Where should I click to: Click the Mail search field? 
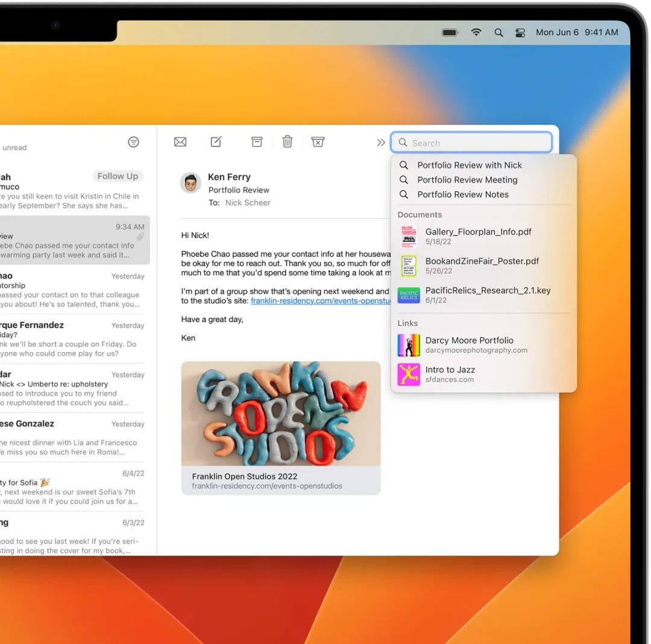(x=476, y=143)
